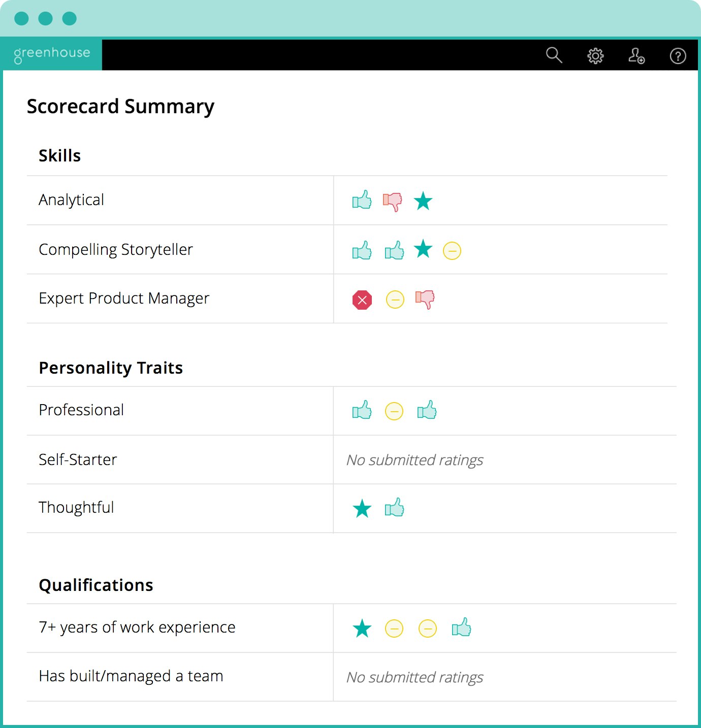This screenshot has height=728, width=701.
Task: Click the yellow neutral rating for Professional
Action: click(x=394, y=411)
